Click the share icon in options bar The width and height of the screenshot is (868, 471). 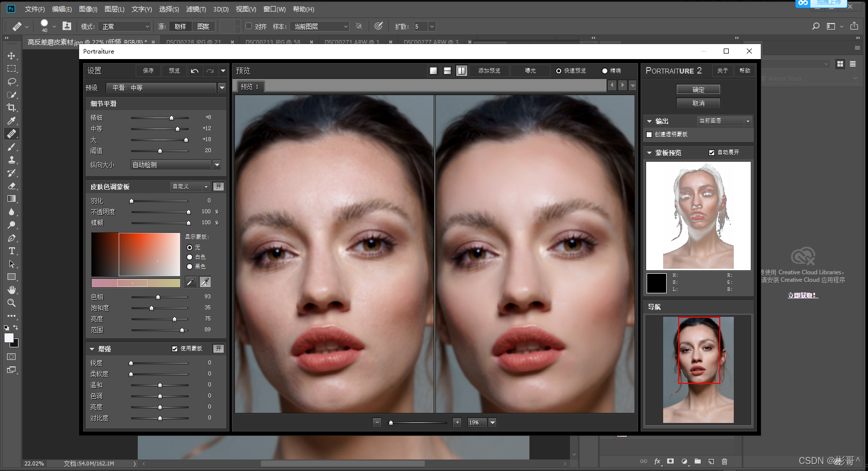point(854,26)
